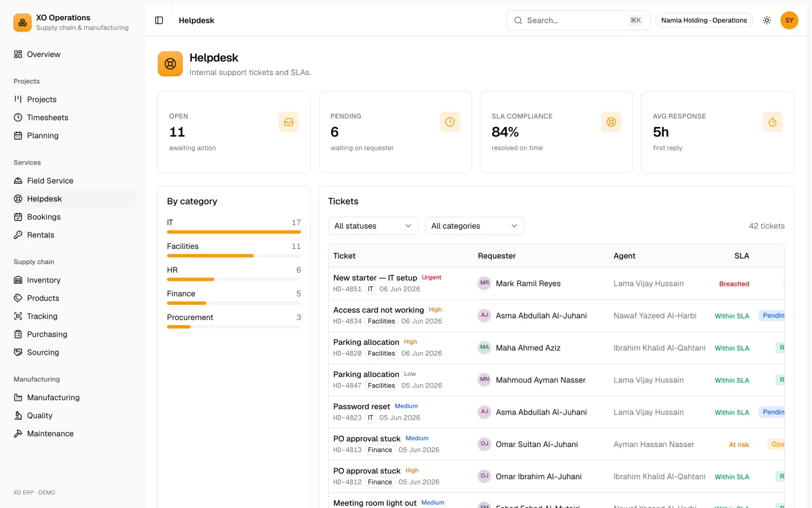Open the All statuses dropdown
This screenshot has height=508, width=812.
(x=373, y=226)
